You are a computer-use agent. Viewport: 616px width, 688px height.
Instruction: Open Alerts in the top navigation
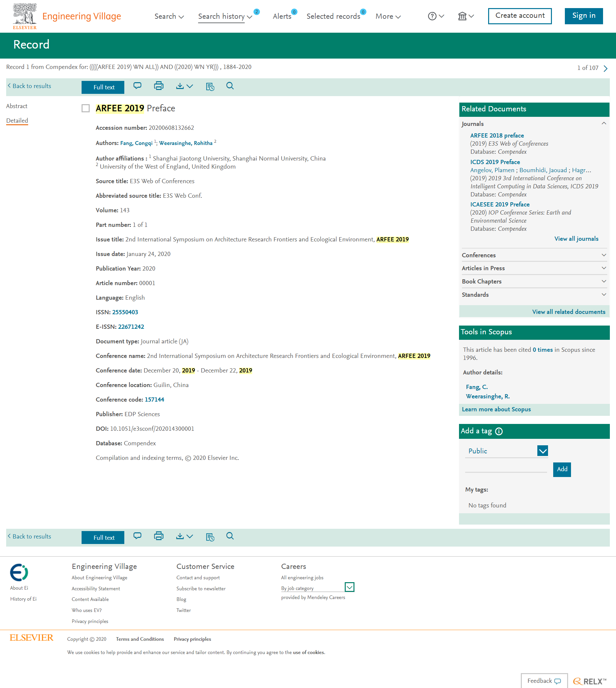pos(282,16)
